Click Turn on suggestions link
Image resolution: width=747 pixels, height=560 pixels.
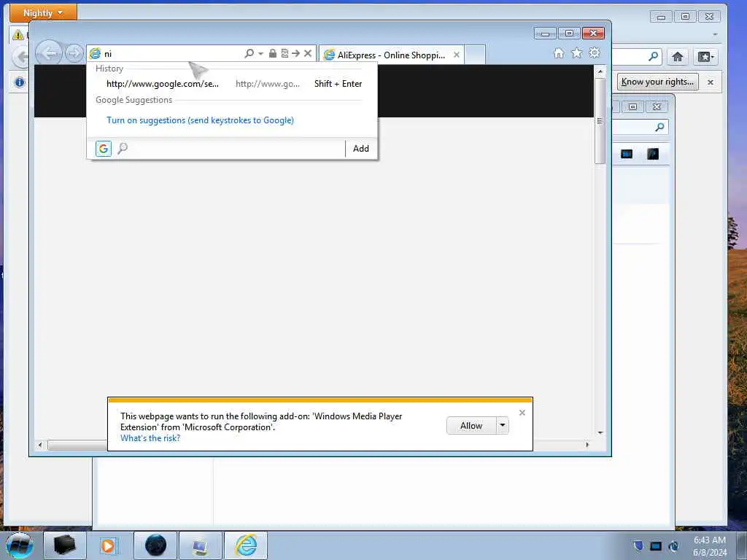(200, 120)
